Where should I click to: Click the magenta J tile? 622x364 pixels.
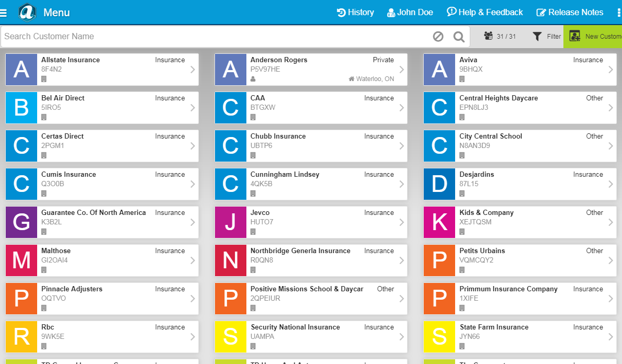(x=231, y=222)
